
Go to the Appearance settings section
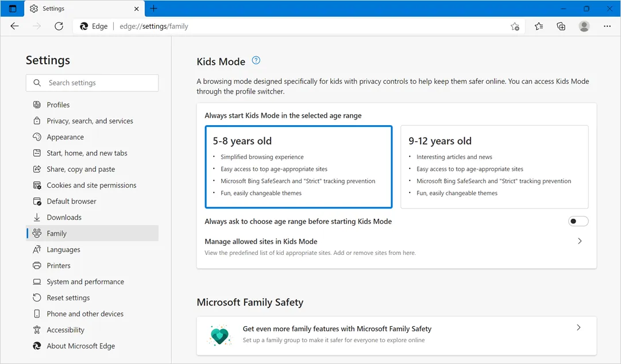pos(65,137)
